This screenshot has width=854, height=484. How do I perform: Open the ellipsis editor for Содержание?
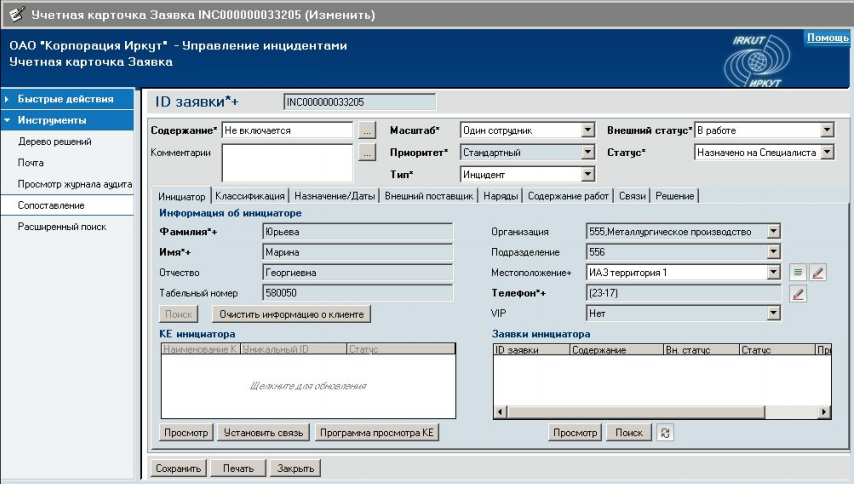(368, 131)
